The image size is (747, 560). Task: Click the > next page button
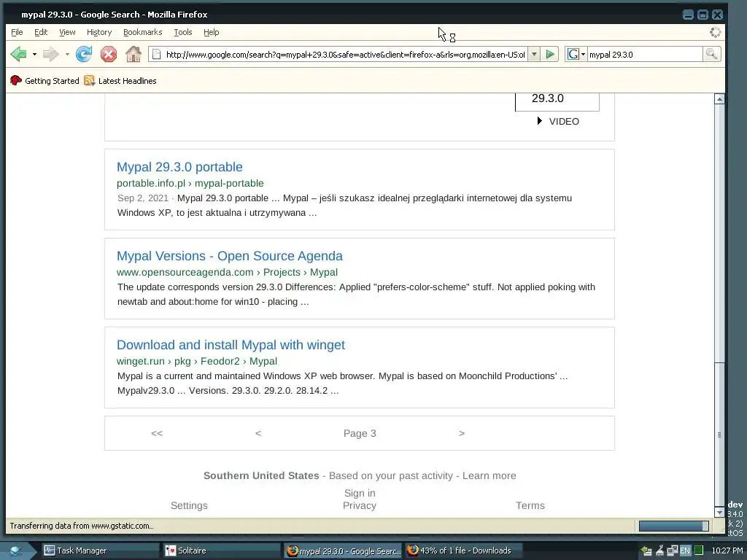pyautogui.click(x=462, y=433)
